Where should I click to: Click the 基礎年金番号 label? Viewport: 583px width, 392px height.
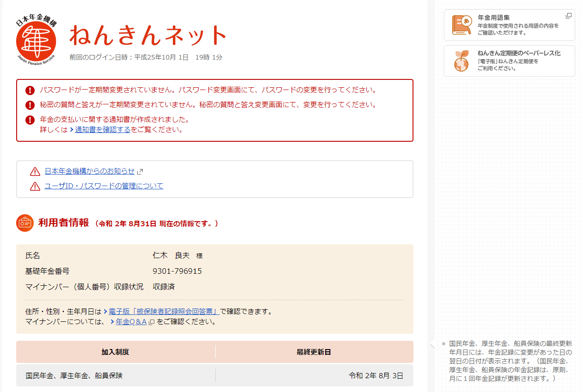pyautogui.click(x=47, y=271)
